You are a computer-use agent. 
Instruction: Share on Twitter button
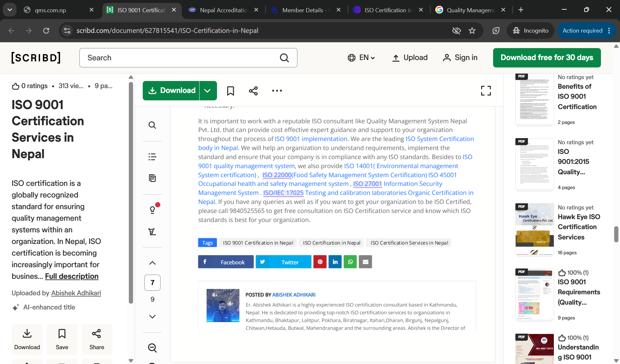pyautogui.click(x=284, y=262)
